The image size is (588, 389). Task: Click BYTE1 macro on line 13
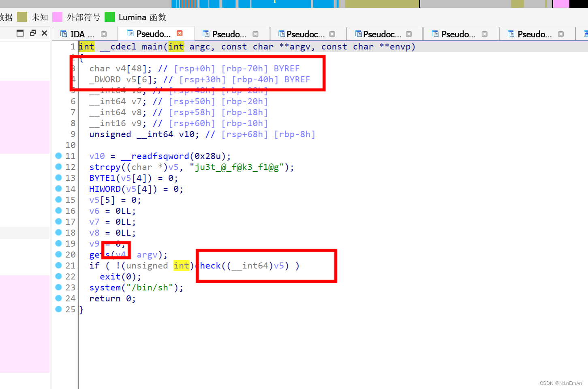pyautogui.click(x=102, y=178)
